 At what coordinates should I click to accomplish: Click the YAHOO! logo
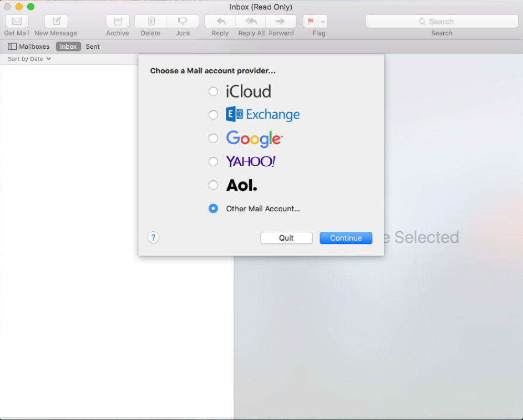[x=251, y=161]
